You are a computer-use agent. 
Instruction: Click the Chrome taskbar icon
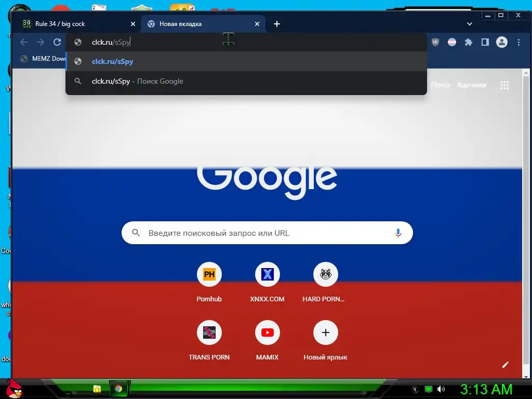[118, 389]
